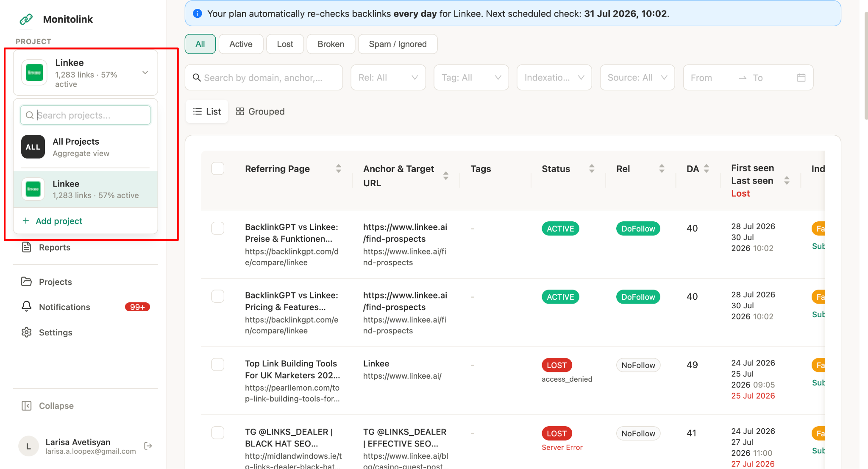
Task: Sort by Referring Page column arrows
Action: [x=339, y=169]
